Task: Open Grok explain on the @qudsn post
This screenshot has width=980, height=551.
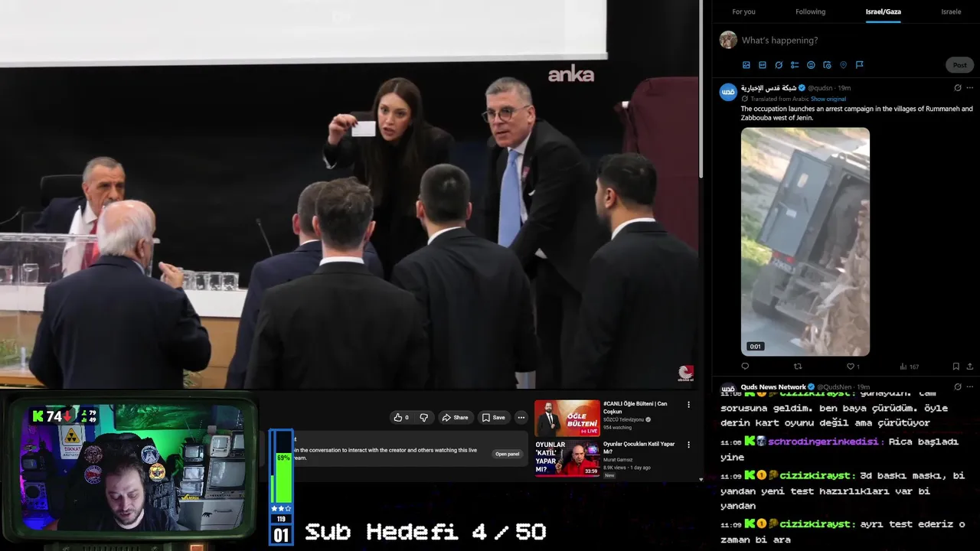Action: point(958,88)
